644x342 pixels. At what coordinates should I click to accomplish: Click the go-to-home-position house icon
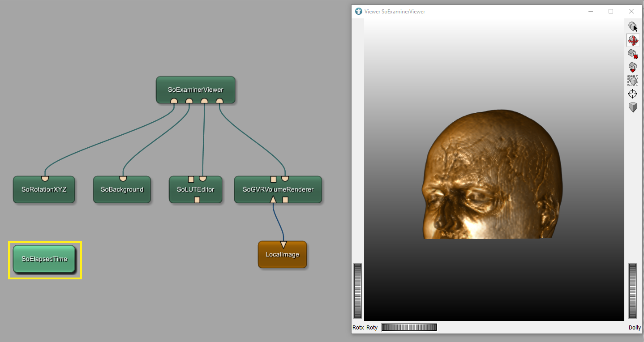tap(632, 54)
